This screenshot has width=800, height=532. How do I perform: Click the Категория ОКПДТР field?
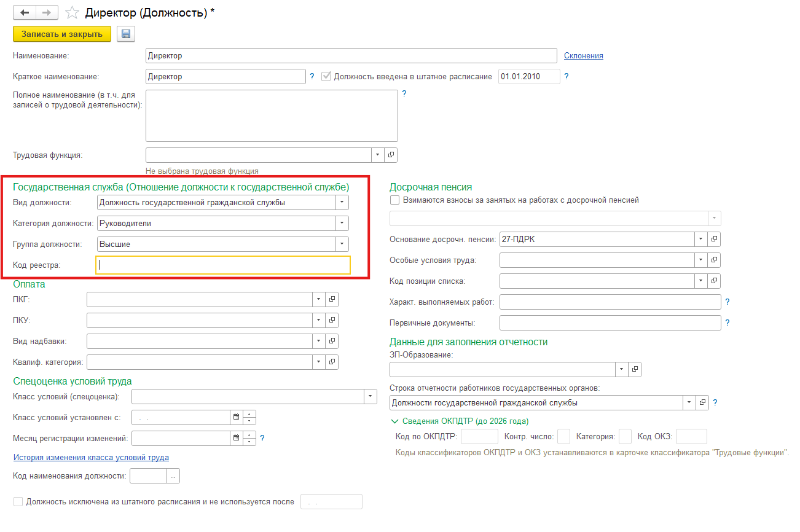click(625, 437)
